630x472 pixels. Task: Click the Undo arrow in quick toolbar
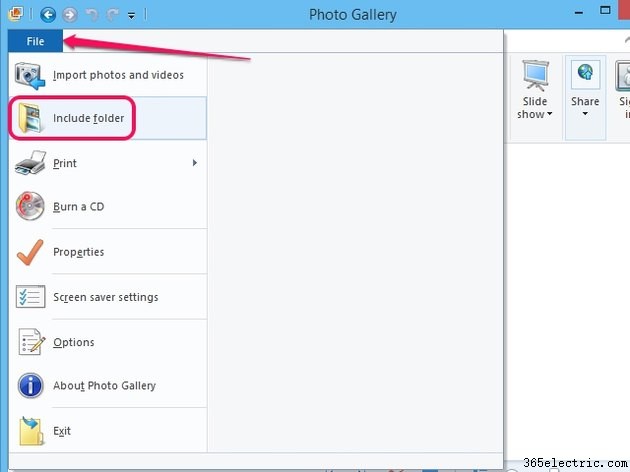point(92,15)
